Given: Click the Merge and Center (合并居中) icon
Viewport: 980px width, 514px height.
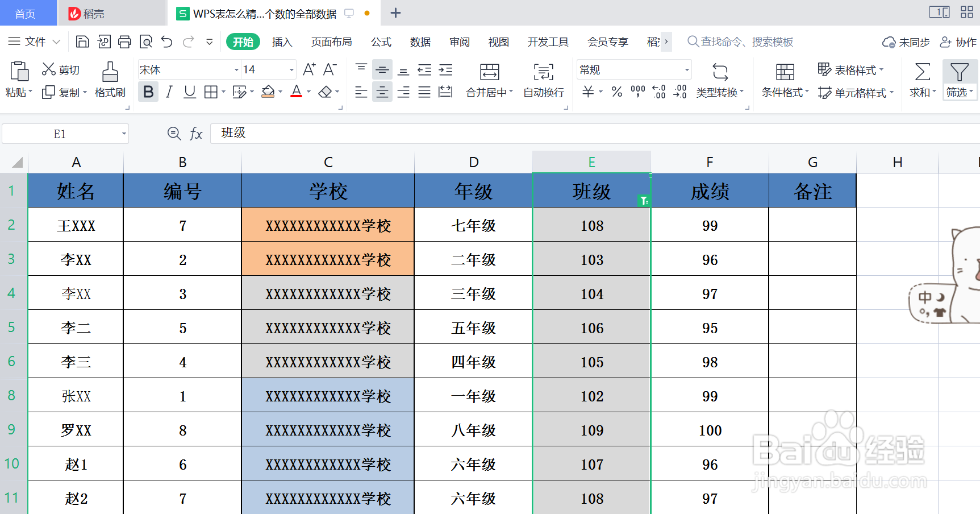Looking at the screenshot, I should click(x=489, y=72).
